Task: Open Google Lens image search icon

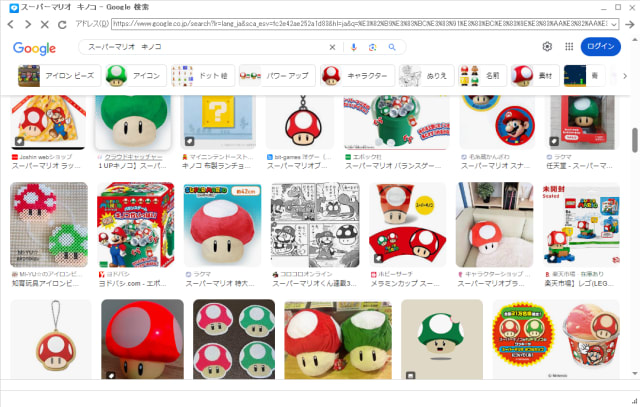Action: 372,47
